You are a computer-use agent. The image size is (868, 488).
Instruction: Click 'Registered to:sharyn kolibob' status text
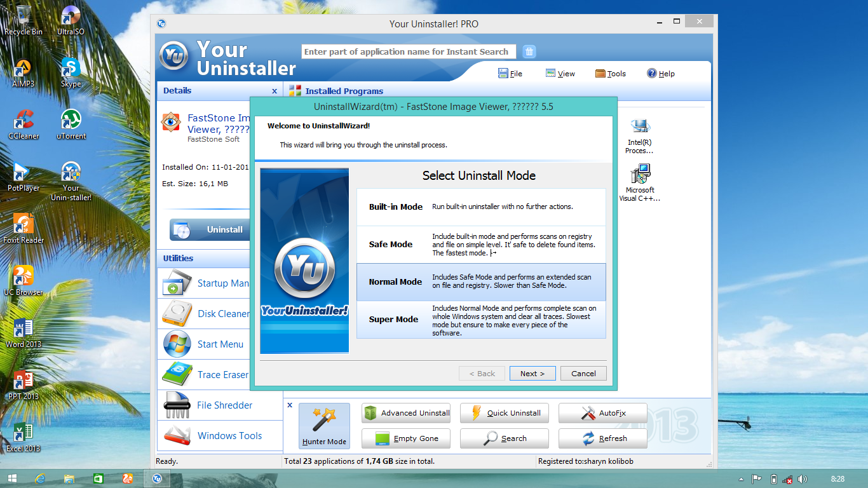585,461
